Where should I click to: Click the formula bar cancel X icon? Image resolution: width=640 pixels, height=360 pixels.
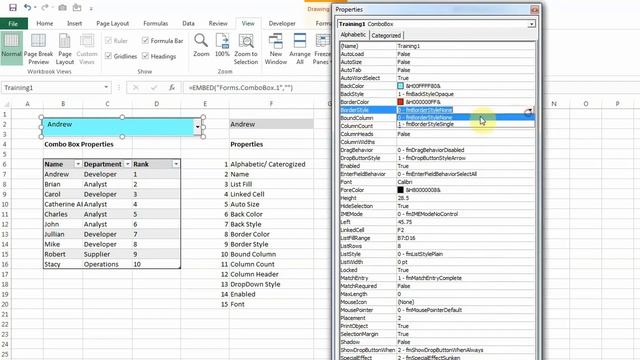136,87
